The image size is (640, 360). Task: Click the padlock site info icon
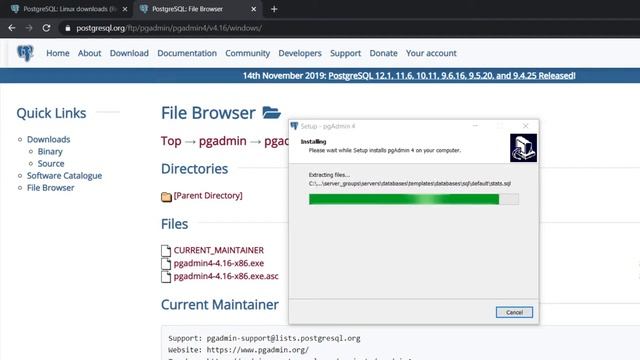click(68, 28)
